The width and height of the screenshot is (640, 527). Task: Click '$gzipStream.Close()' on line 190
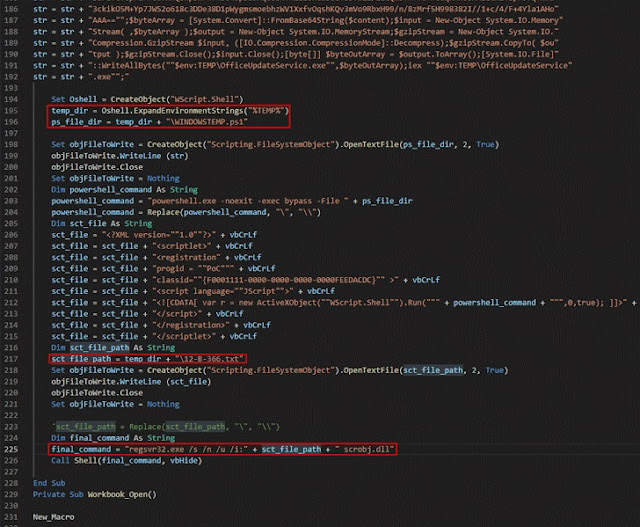coord(168,54)
